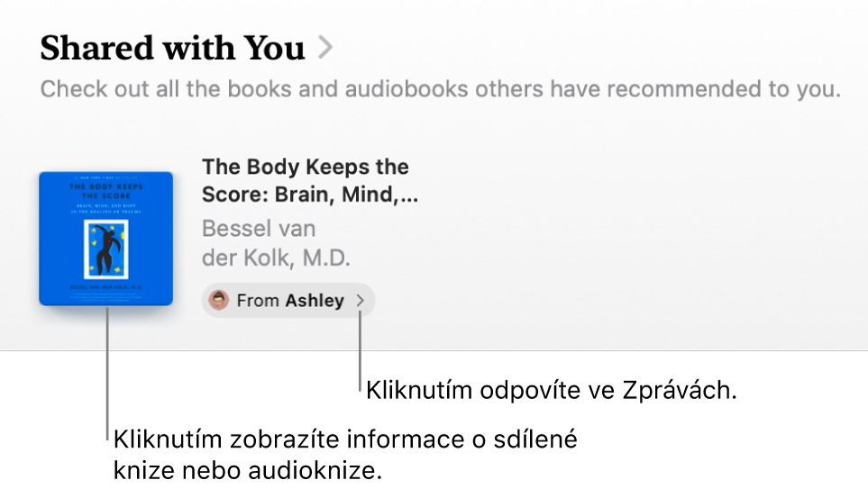The height and width of the screenshot is (489, 868).
Task: Open The Body Keeps the Score book cover
Action: [x=105, y=239]
